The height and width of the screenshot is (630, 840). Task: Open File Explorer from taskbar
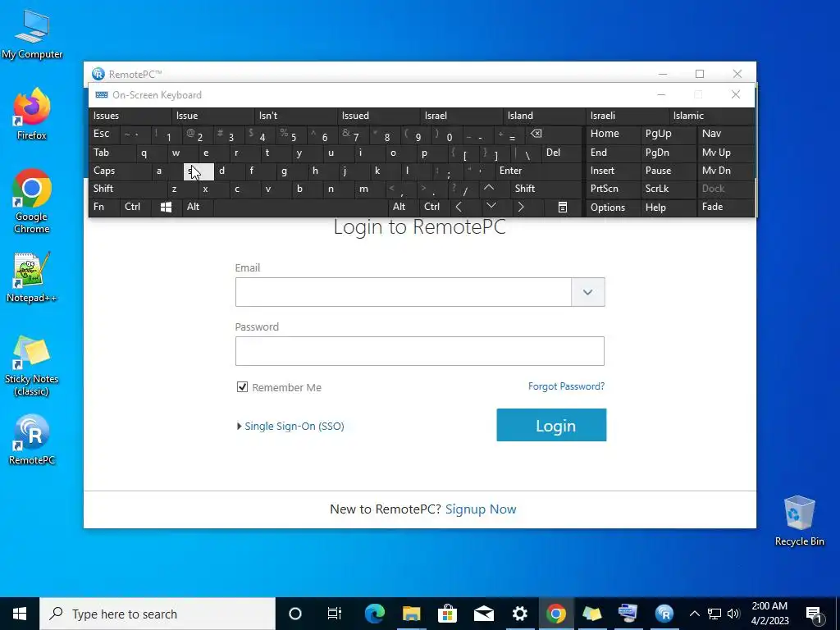point(411,614)
